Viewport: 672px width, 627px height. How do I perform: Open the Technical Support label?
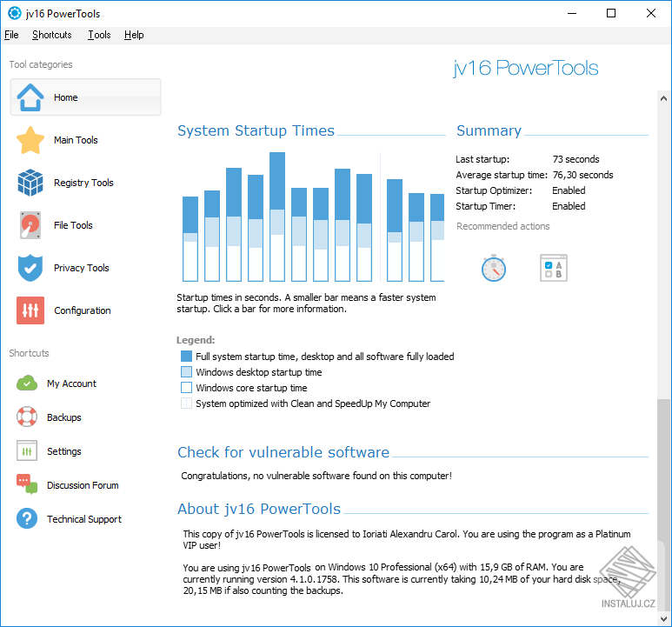(84, 519)
